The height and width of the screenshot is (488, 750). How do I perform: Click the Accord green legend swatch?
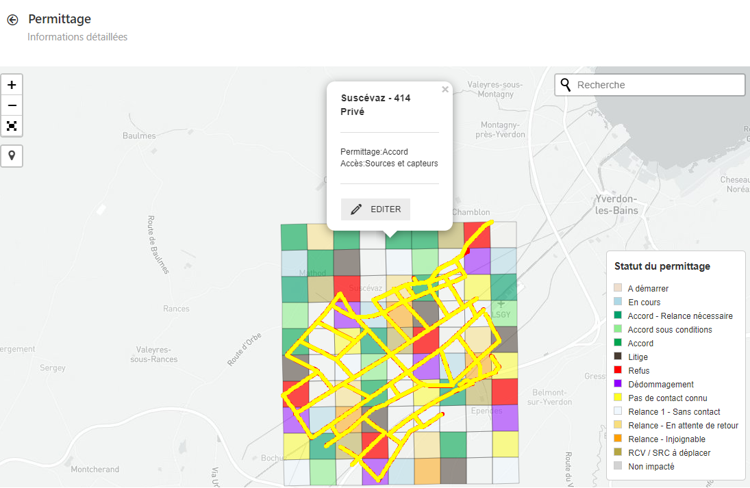618,343
